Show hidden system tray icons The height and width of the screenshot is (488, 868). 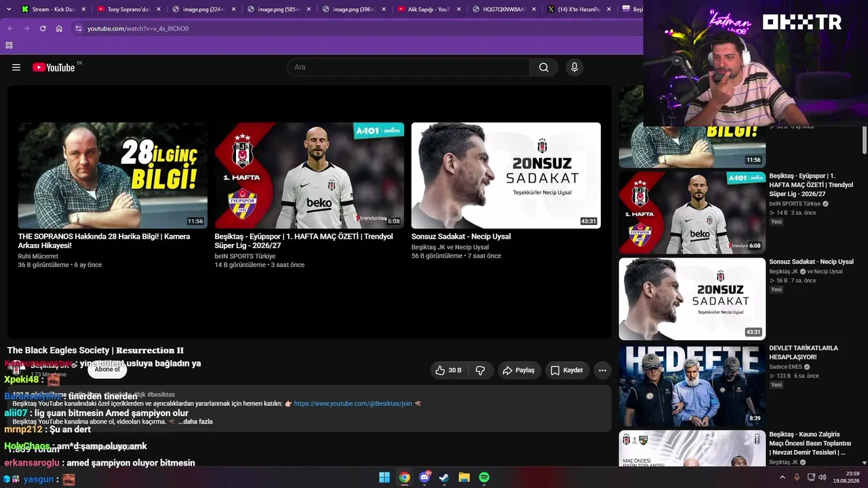[782, 477]
